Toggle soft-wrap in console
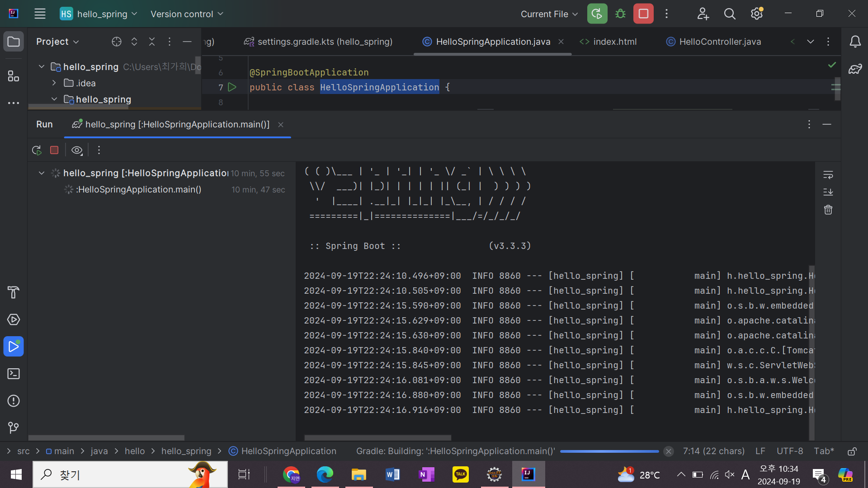This screenshot has height=488, width=868. point(828,175)
